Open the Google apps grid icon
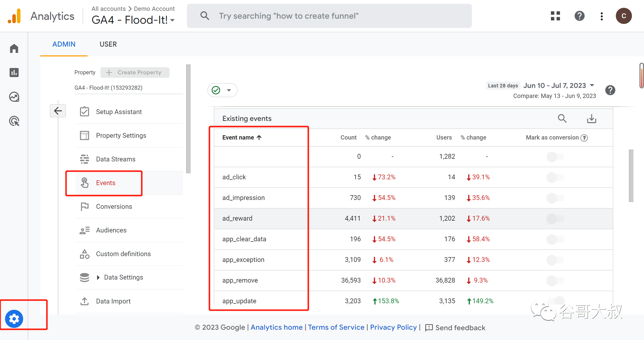Screen dimensions: 644x340 pos(555,16)
